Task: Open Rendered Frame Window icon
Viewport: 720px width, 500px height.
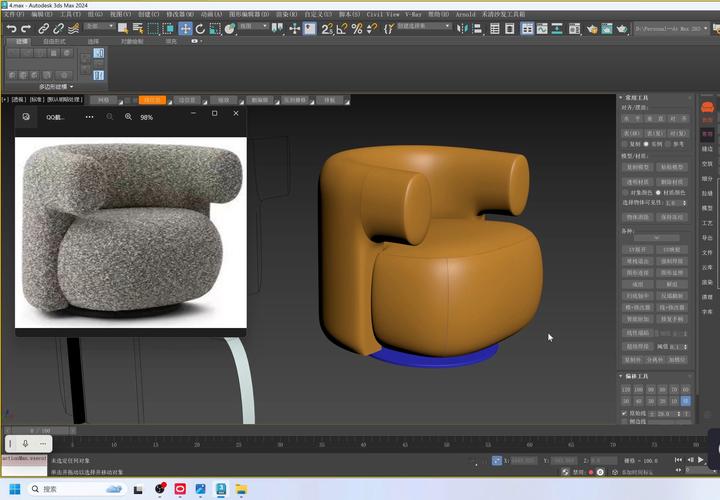Action: [607, 28]
